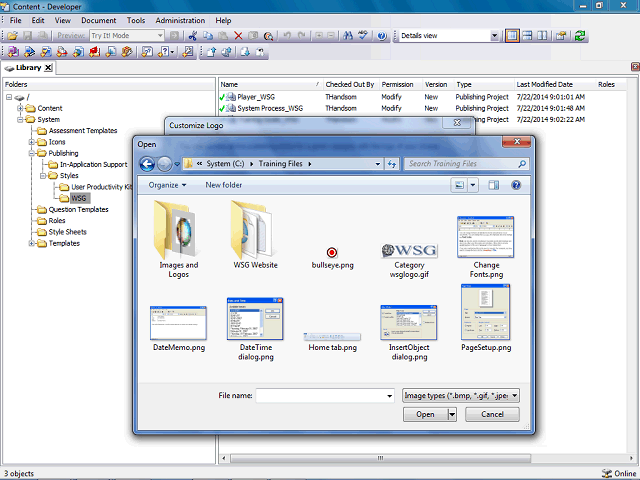The height and width of the screenshot is (480, 640).
Task: Click the preview pane icon in Open dialog
Action: [493, 185]
